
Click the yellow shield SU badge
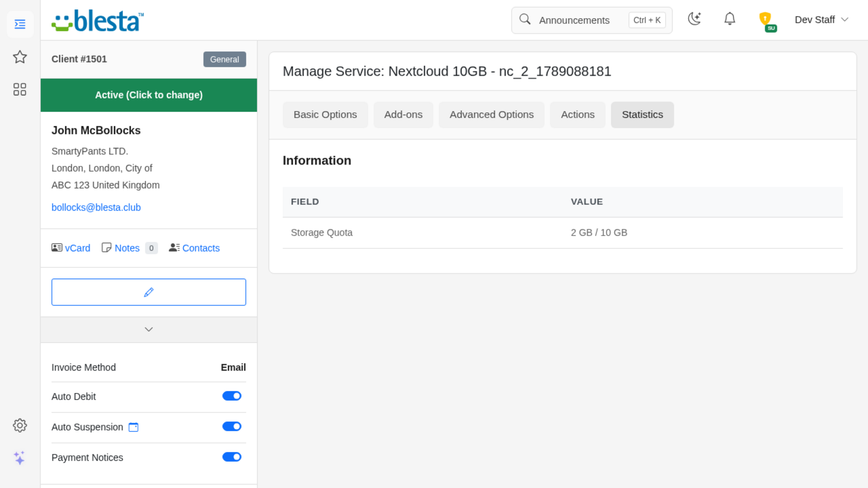click(x=767, y=21)
